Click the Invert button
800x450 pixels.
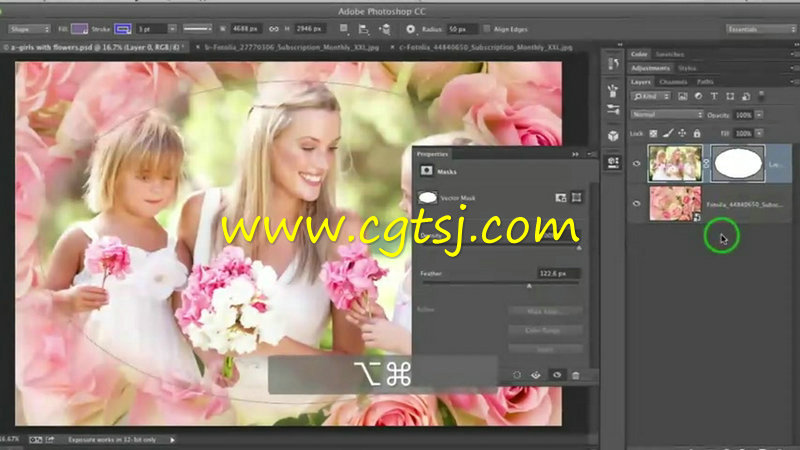(x=545, y=349)
